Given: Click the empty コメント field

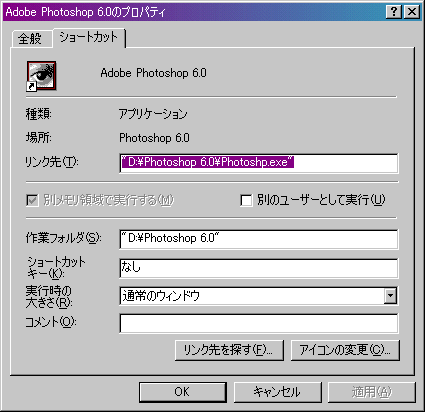Looking at the screenshot, I should tap(259, 323).
